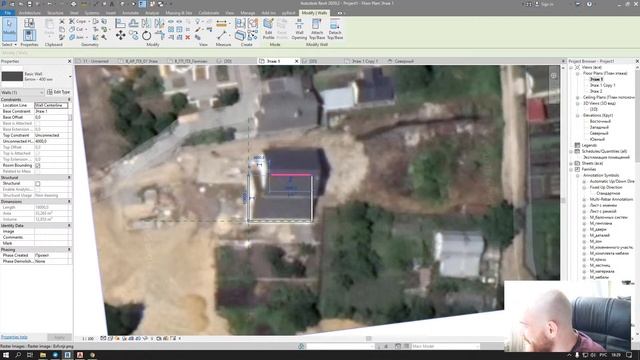
Task: Collapse the Floor Plans node in Project Browser
Action: tap(578, 73)
